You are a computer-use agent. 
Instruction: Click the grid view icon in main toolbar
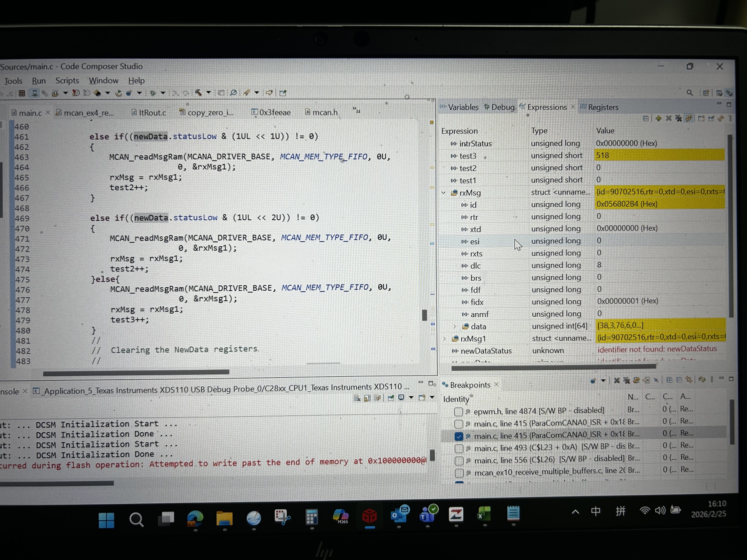(22, 93)
